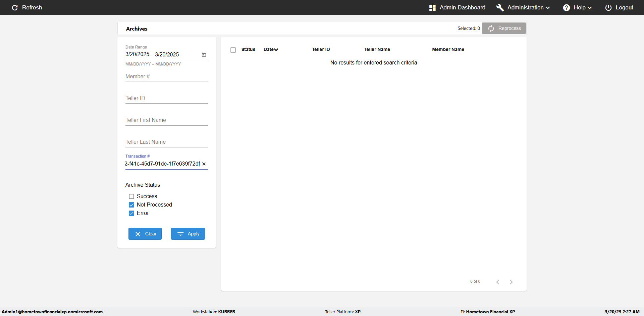Click the Archives panel title
644x316 pixels.
[x=137, y=29]
